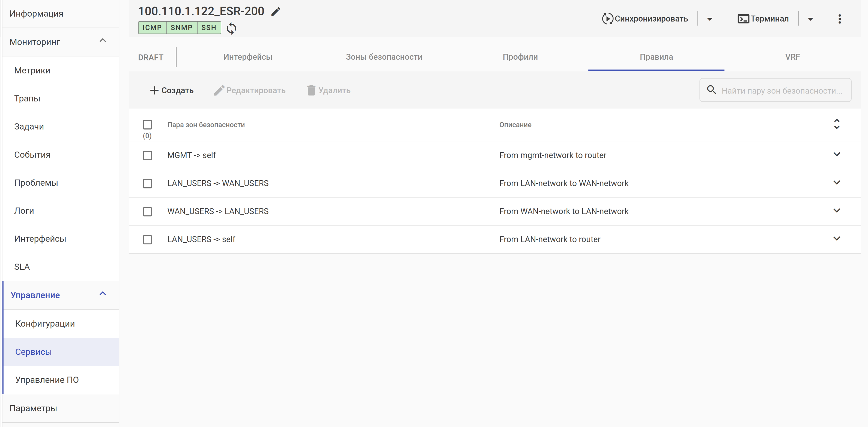Switch to the Зоны безопасности tab
Viewport: 868px width, 427px height.
tap(384, 57)
